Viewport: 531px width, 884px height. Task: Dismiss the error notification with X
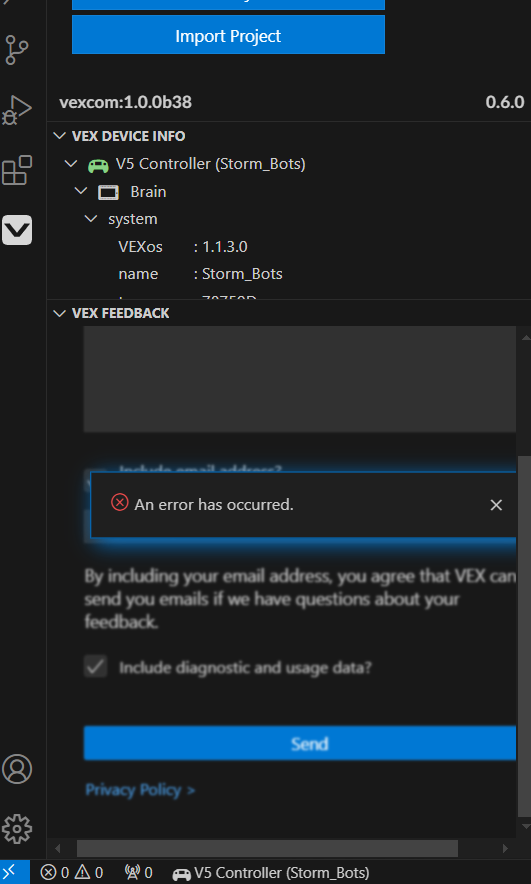496,505
